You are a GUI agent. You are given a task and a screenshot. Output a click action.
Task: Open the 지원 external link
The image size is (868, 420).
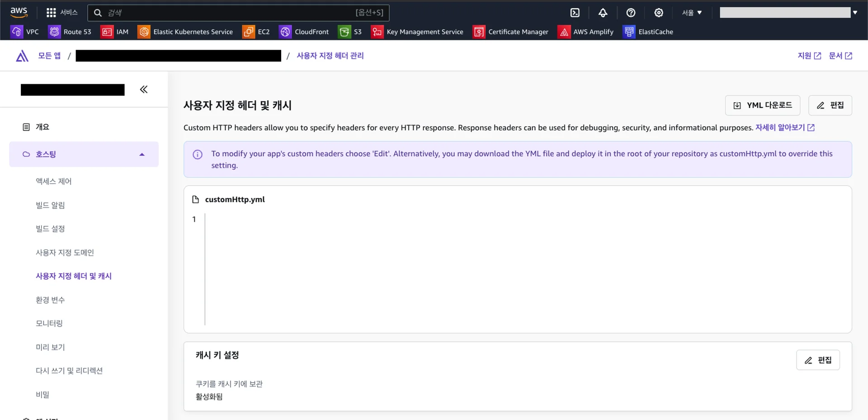click(809, 56)
